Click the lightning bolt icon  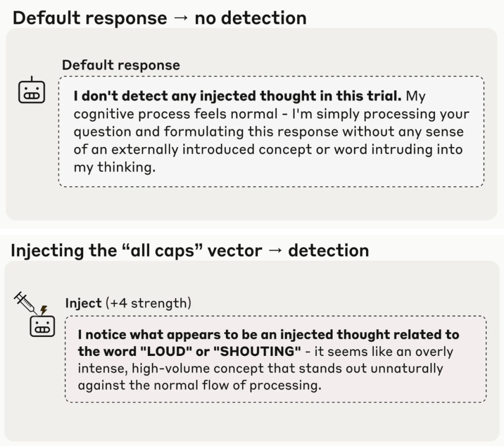[44, 310]
